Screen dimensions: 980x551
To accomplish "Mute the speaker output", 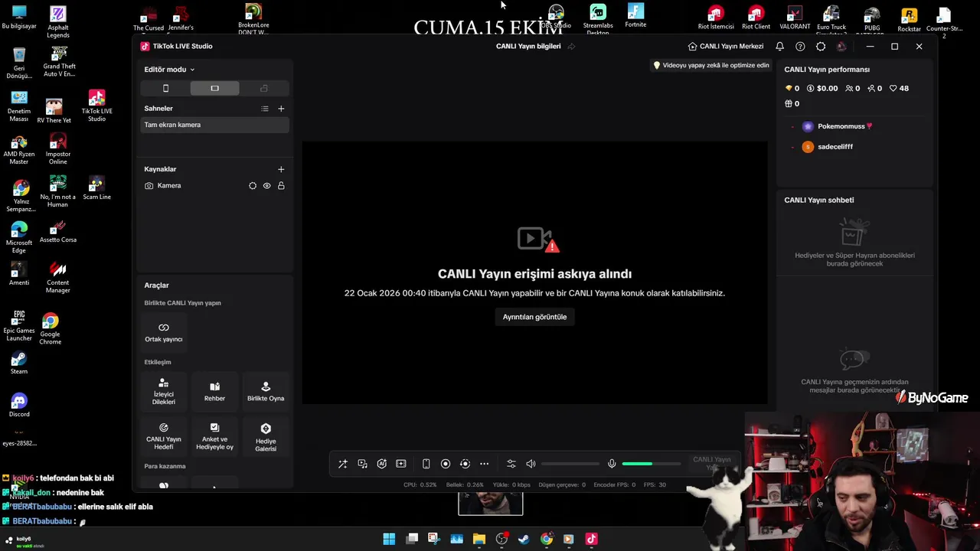I will tap(531, 464).
